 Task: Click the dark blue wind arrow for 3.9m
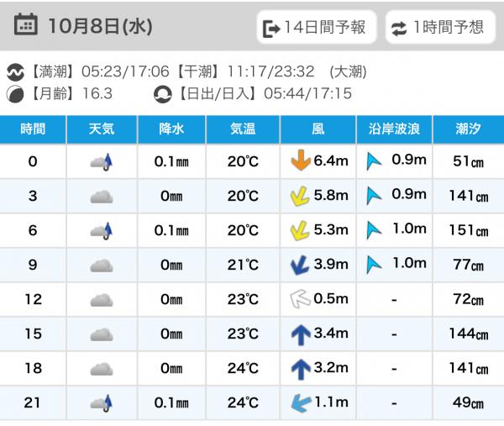pyautogui.click(x=299, y=265)
